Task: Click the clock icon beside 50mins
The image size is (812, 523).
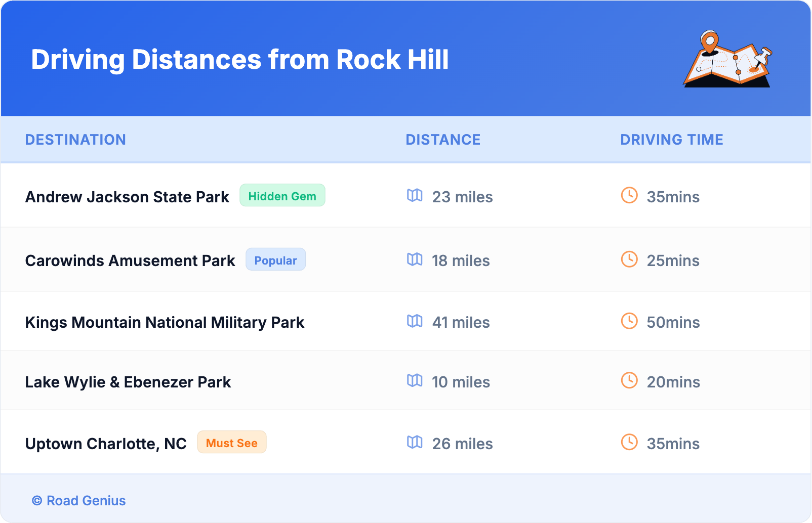Action: click(629, 321)
